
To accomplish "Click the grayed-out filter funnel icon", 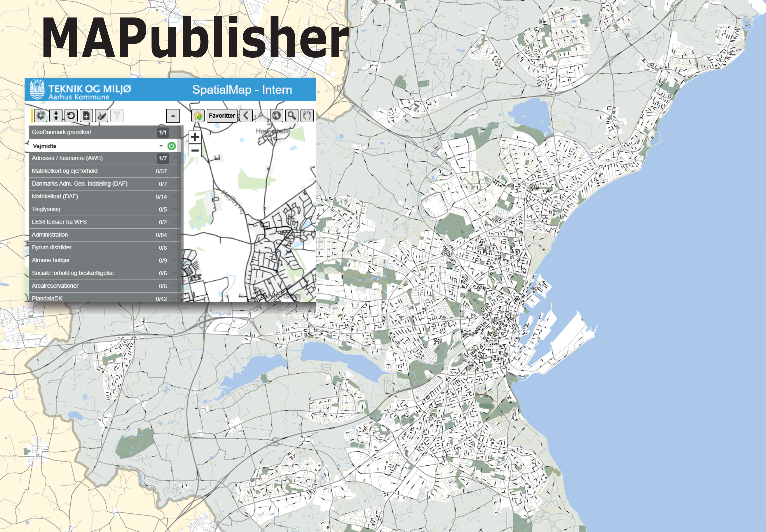I will (117, 116).
